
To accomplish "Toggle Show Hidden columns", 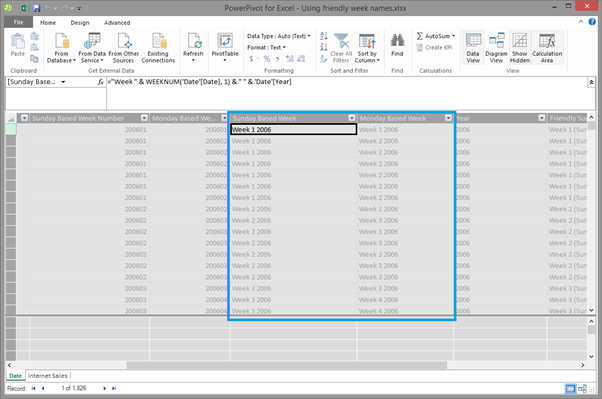I will click(x=520, y=48).
